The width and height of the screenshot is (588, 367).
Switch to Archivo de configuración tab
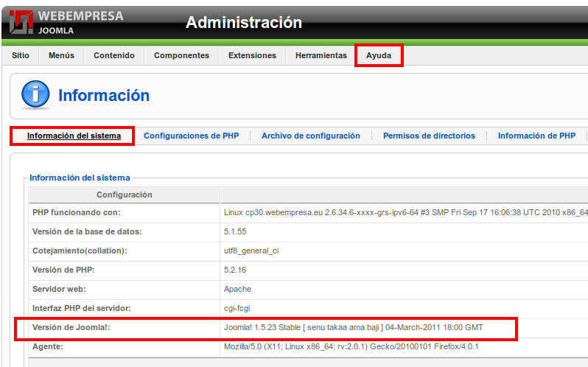pos(310,136)
